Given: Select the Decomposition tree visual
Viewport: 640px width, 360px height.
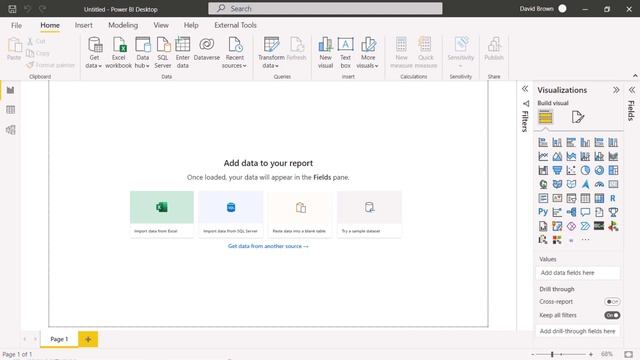Looking at the screenshot, I should pos(571,212).
